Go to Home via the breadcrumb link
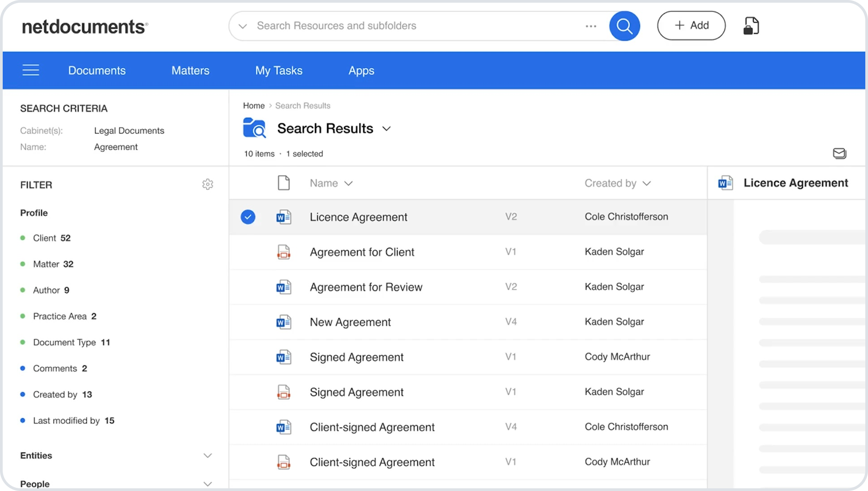868x491 pixels. coord(254,105)
